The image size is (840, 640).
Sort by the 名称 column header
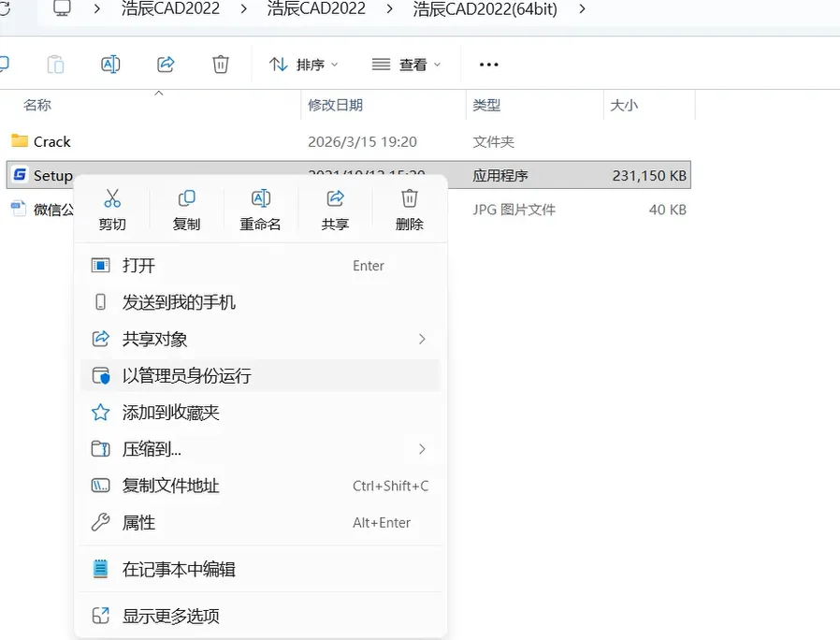point(37,105)
